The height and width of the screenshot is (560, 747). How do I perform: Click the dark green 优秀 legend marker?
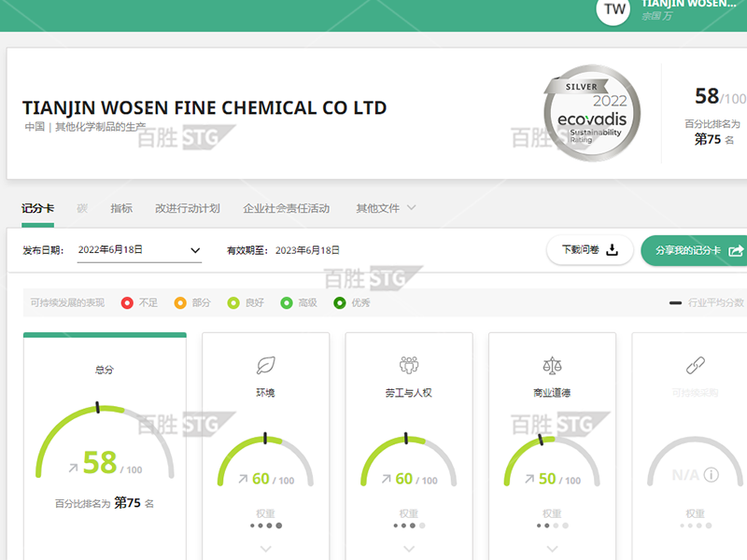click(x=340, y=302)
